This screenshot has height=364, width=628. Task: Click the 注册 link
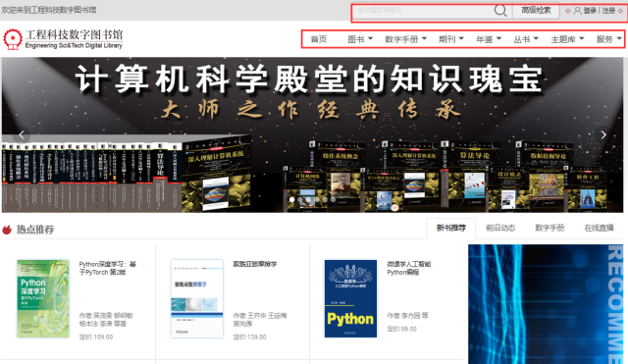click(608, 11)
